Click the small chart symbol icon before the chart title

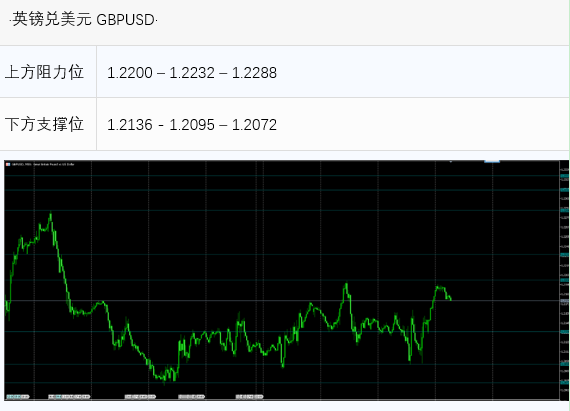tap(8, 164)
